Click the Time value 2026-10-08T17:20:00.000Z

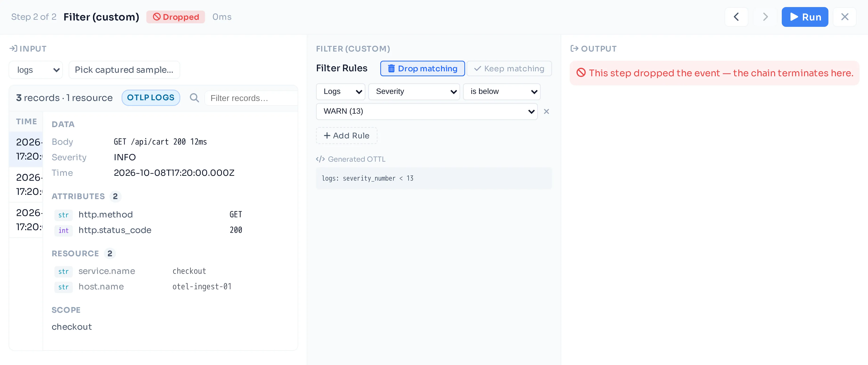(174, 173)
